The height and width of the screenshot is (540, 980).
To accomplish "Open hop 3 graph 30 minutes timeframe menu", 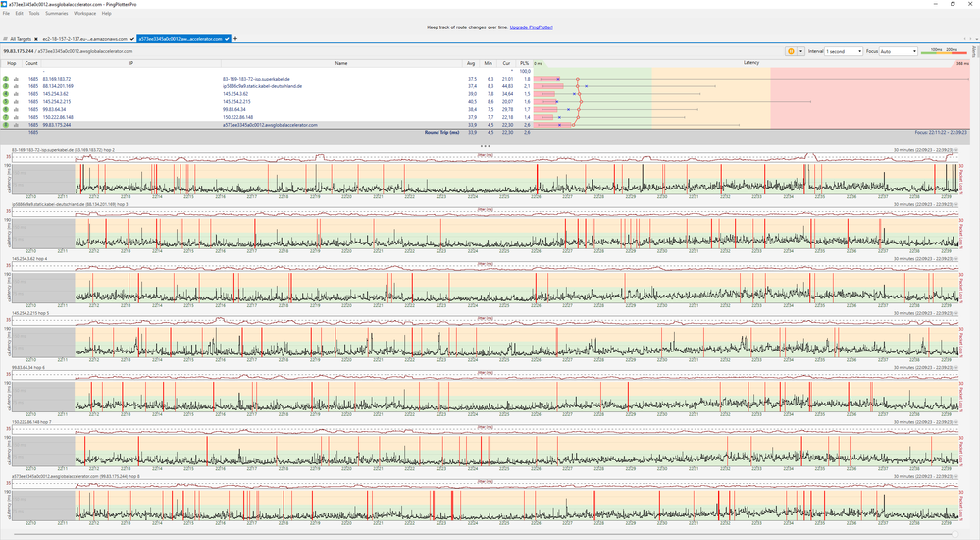I will click(956, 204).
